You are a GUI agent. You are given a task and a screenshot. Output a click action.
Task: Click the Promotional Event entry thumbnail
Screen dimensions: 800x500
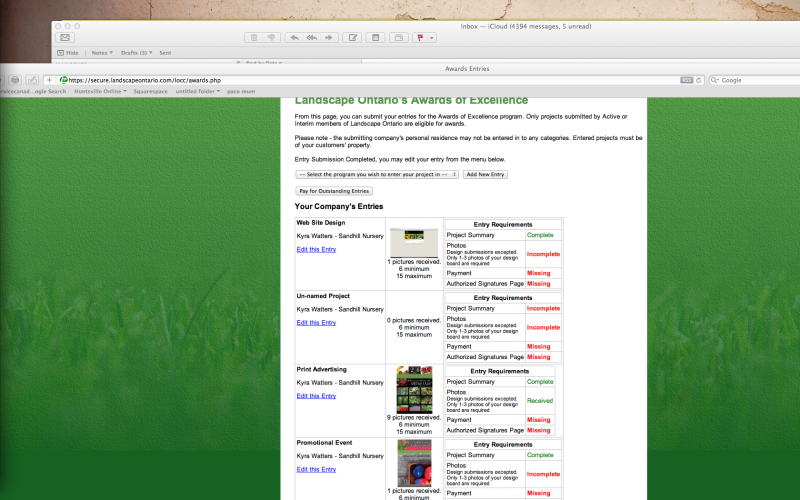tap(414, 463)
